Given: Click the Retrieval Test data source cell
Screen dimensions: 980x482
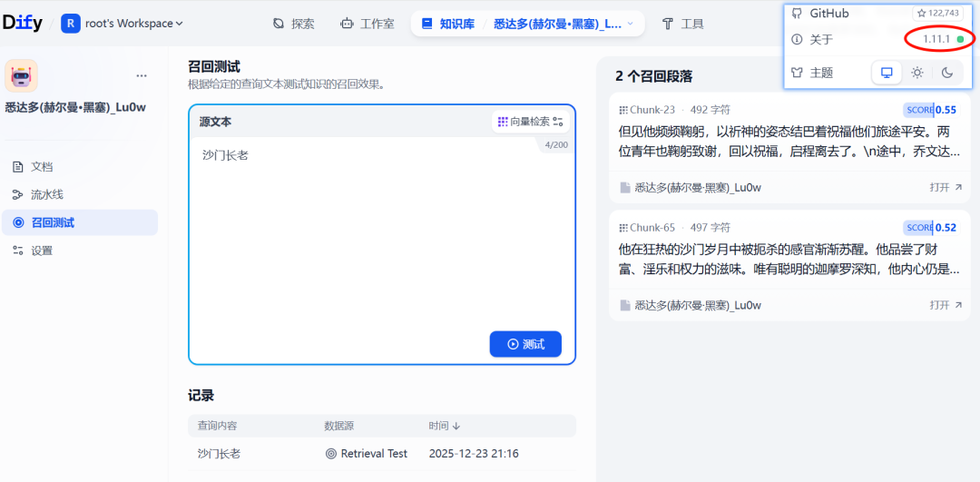Looking at the screenshot, I should (x=367, y=453).
